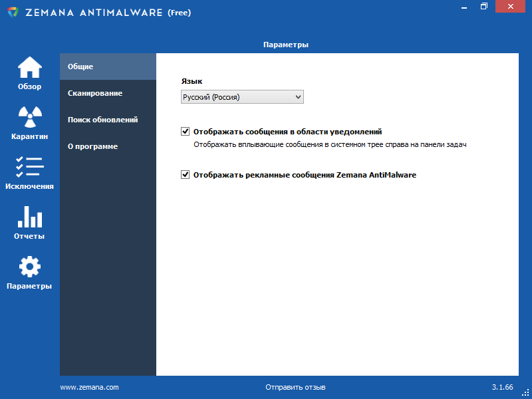Viewport: 532px width, 399px height.
Task: Open the Поиск обновлений tab
Action: click(108, 120)
